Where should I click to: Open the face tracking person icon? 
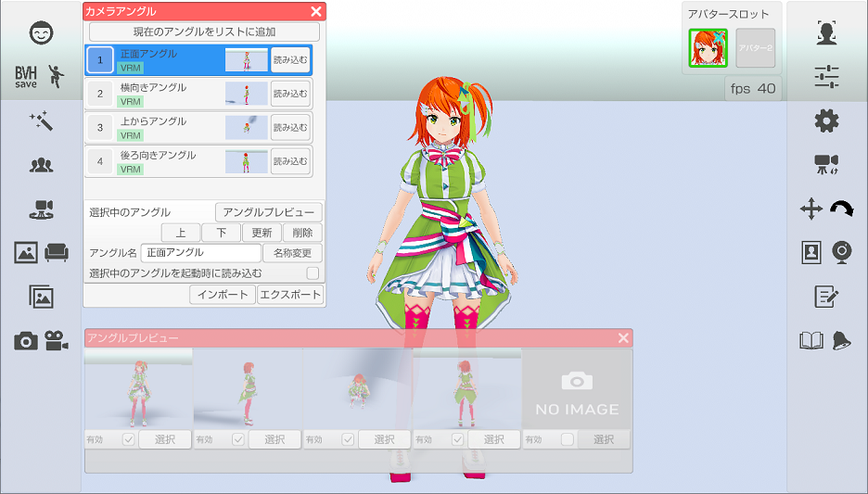point(826,32)
